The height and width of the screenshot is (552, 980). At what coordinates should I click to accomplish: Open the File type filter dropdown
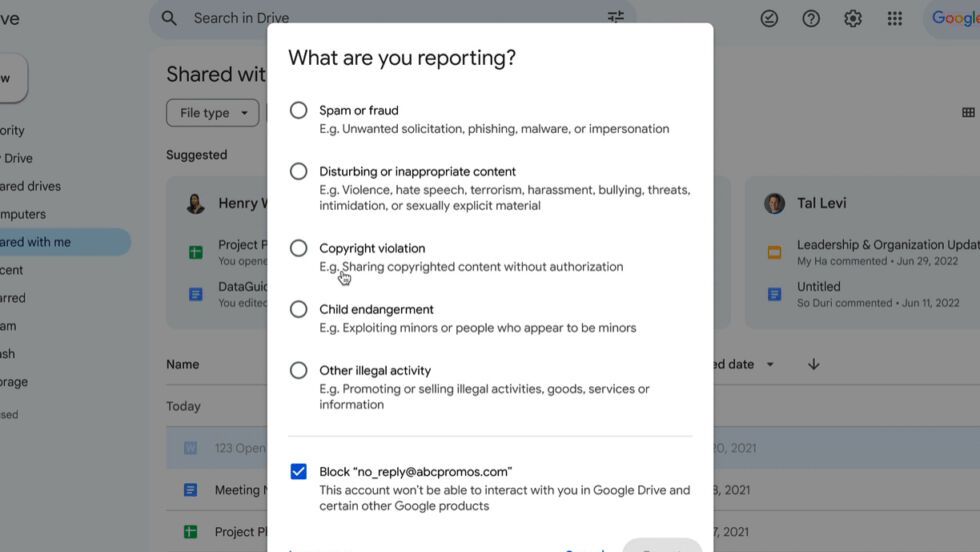point(212,113)
